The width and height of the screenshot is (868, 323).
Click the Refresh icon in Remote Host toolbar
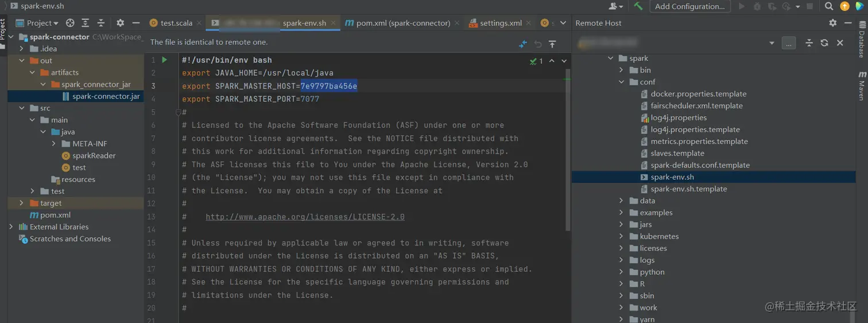pyautogui.click(x=824, y=43)
